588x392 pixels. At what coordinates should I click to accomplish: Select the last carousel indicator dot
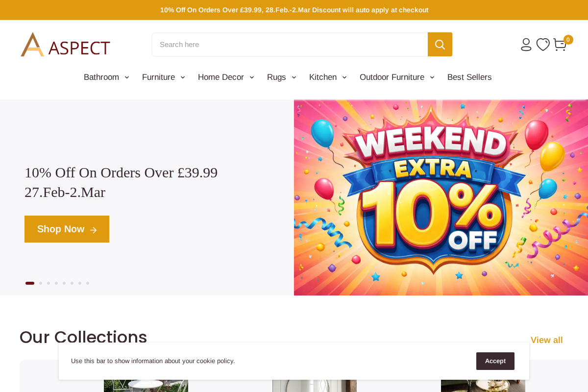87,283
